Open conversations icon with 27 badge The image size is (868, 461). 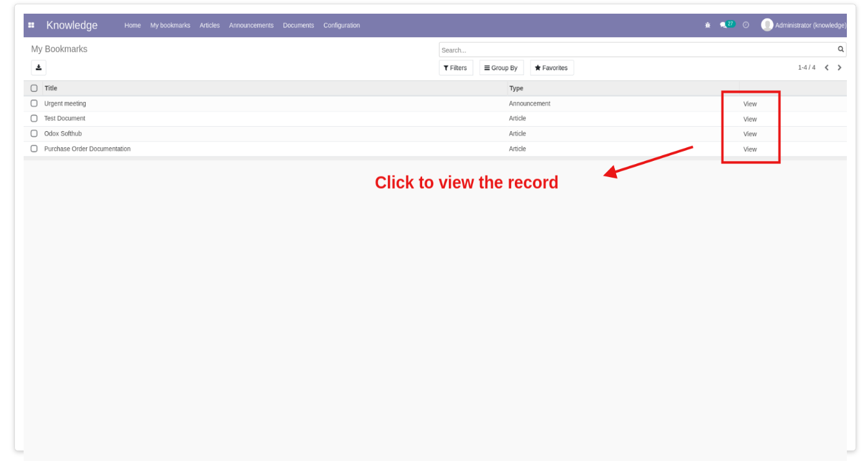(727, 25)
